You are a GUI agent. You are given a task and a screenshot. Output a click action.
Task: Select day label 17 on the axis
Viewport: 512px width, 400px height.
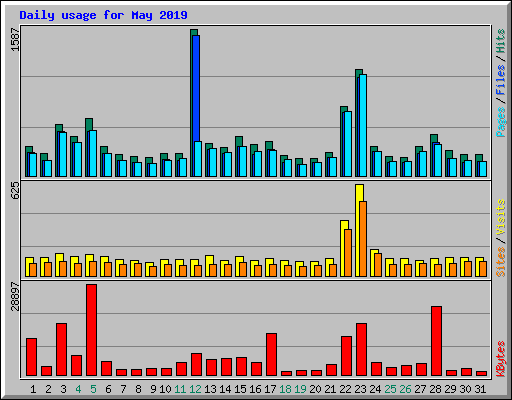(270, 389)
